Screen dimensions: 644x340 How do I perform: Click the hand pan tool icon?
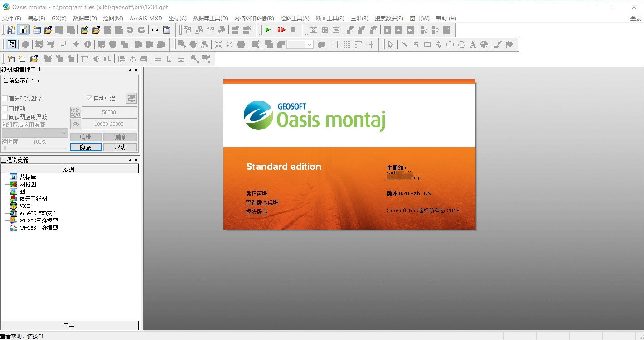pyautogui.click(x=193, y=44)
